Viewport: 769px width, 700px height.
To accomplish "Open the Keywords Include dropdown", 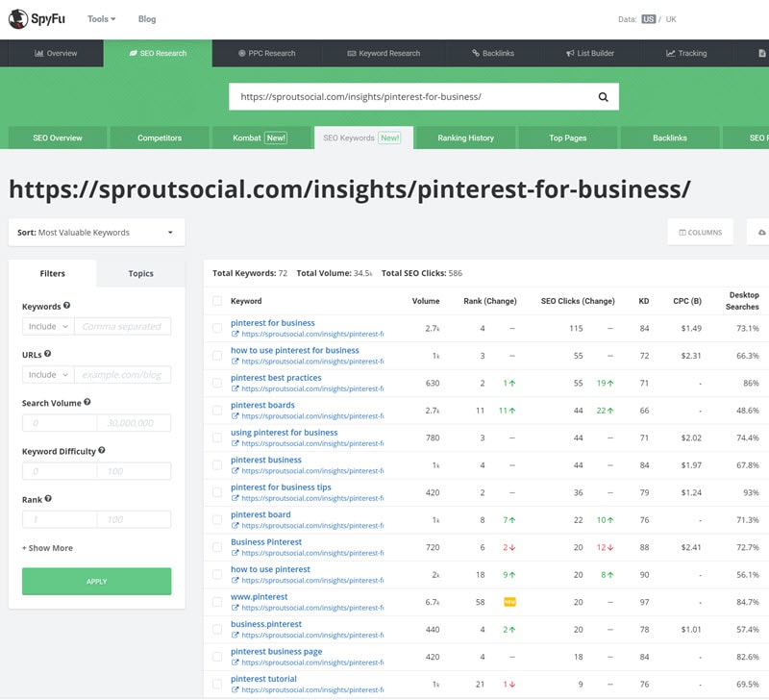I will point(48,327).
